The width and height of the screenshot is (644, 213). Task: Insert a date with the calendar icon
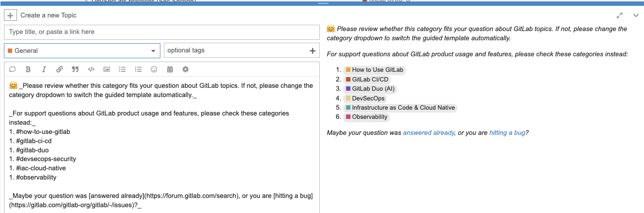coord(170,69)
